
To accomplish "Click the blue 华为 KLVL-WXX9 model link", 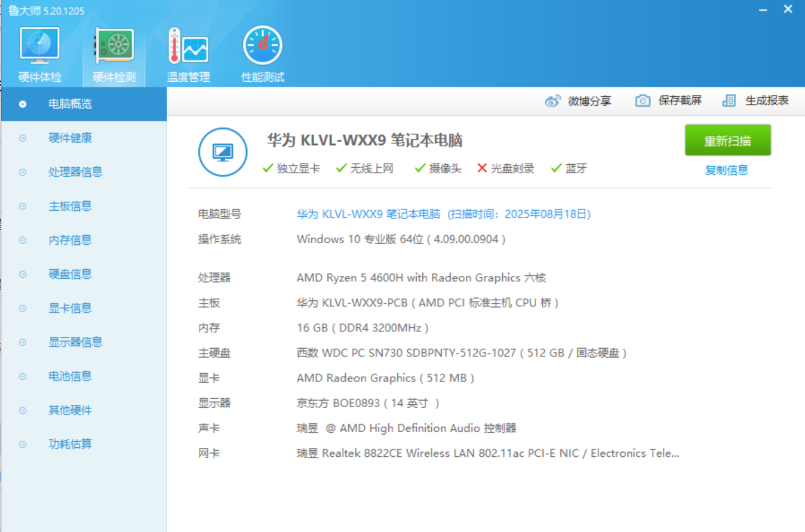I will coord(444,214).
